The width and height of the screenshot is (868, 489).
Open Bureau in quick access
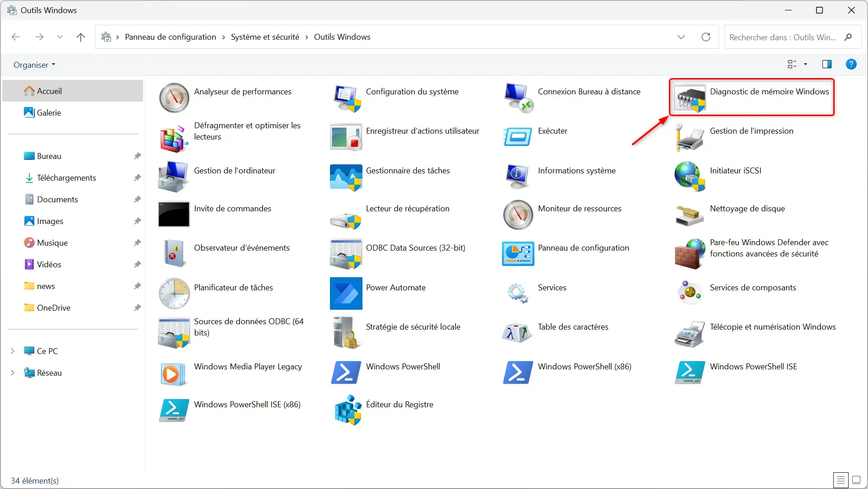pos(73,156)
